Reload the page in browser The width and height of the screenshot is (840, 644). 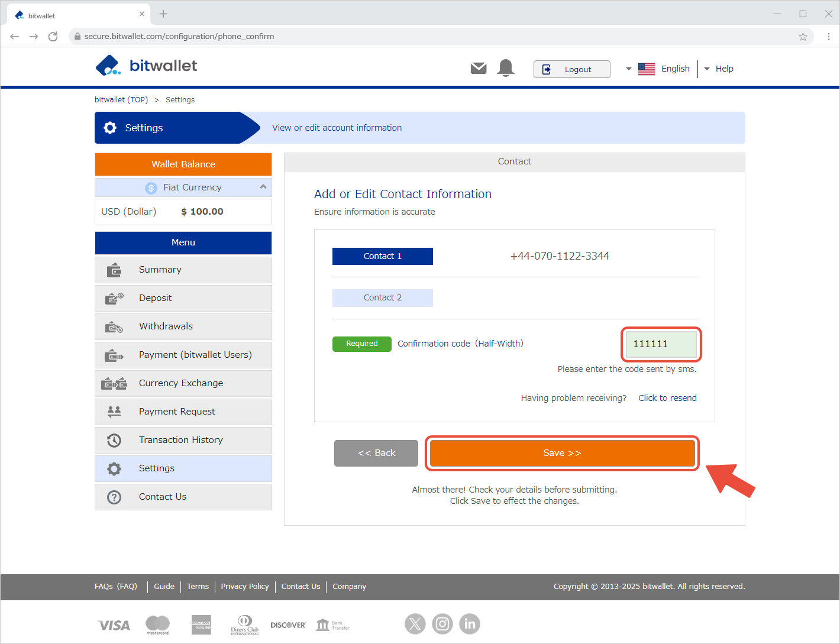53,37
